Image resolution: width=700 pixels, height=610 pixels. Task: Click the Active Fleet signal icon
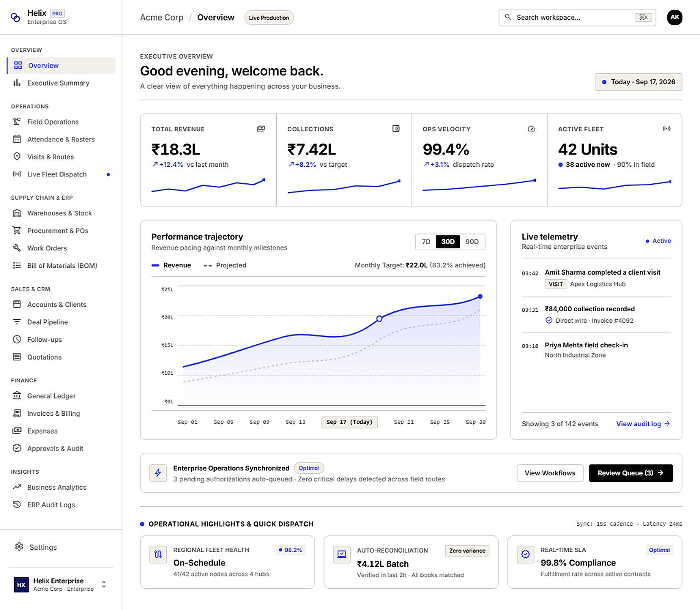[667, 129]
